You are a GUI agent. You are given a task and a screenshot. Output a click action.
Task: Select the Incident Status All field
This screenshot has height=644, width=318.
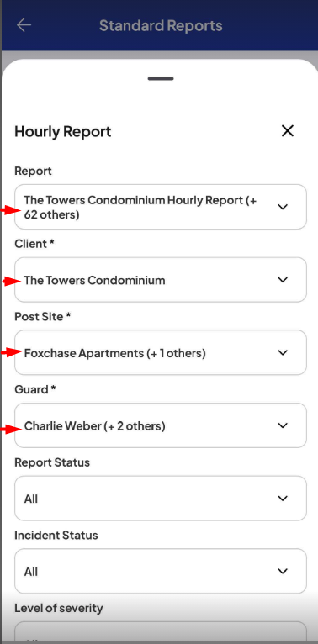(161, 572)
